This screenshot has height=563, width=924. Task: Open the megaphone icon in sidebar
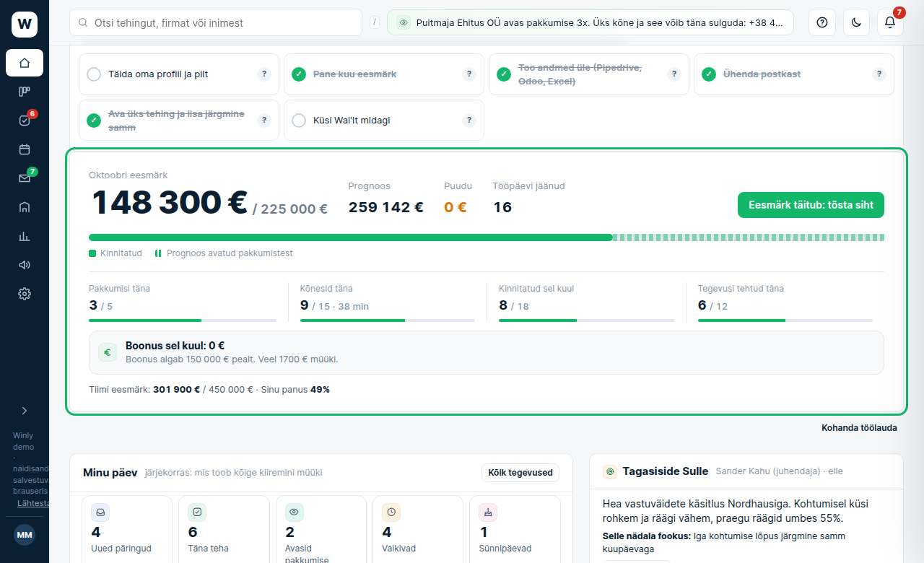(25, 265)
